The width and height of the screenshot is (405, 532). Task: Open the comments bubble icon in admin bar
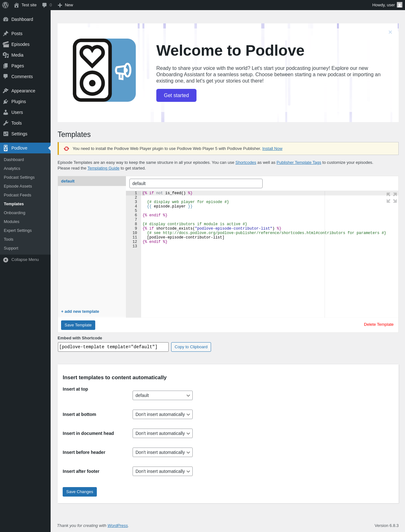click(44, 5)
